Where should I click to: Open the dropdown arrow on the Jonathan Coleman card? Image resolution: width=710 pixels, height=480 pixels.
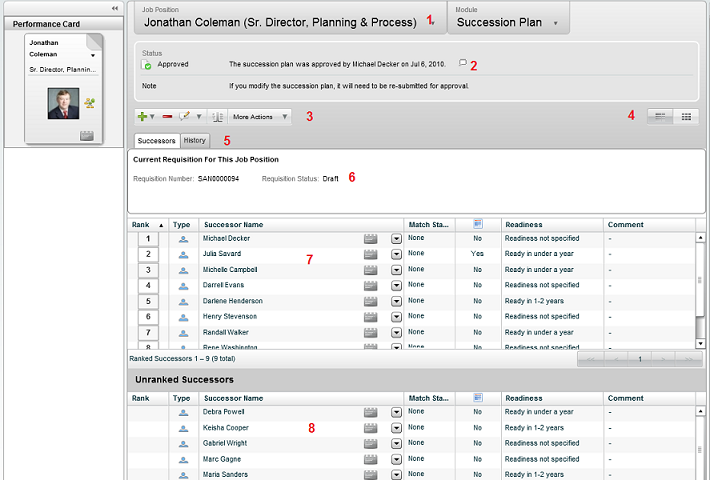(93, 55)
